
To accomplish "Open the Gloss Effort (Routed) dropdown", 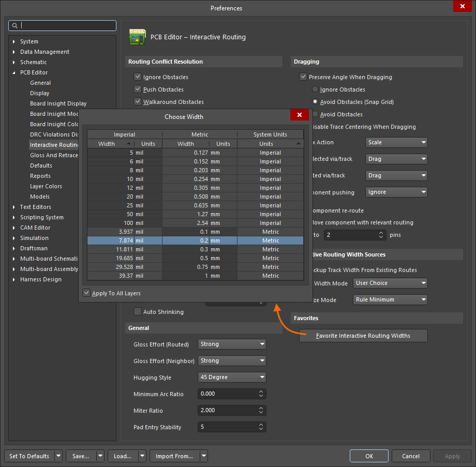I will pos(232,344).
